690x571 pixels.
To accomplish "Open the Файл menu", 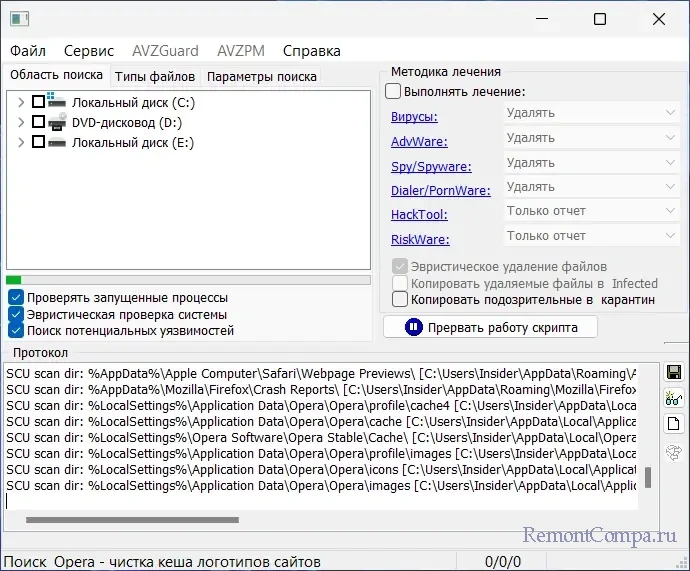I will click(x=28, y=51).
